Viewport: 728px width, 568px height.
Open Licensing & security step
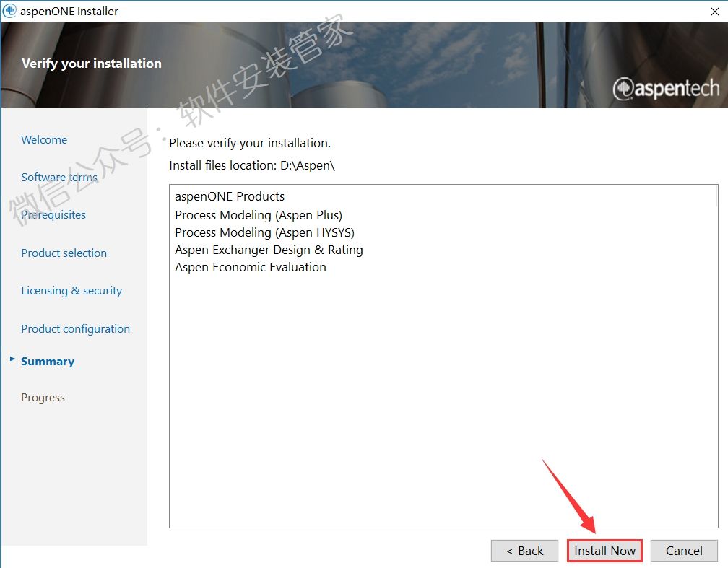[x=71, y=291]
